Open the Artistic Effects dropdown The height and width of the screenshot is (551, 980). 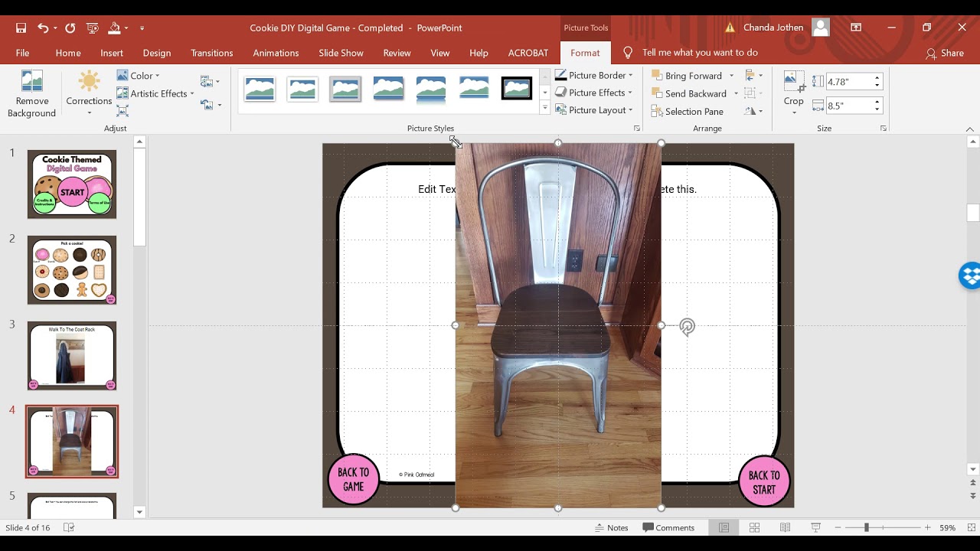click(x=158, y=93)
